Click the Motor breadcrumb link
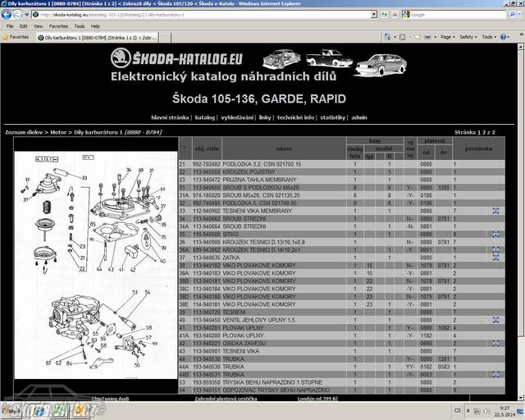 point(58,132)
